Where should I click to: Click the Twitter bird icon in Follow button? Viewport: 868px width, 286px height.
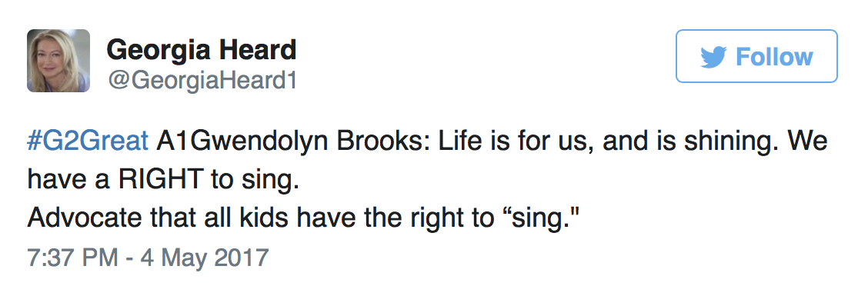pyautogui.click(x=713, y=57)
